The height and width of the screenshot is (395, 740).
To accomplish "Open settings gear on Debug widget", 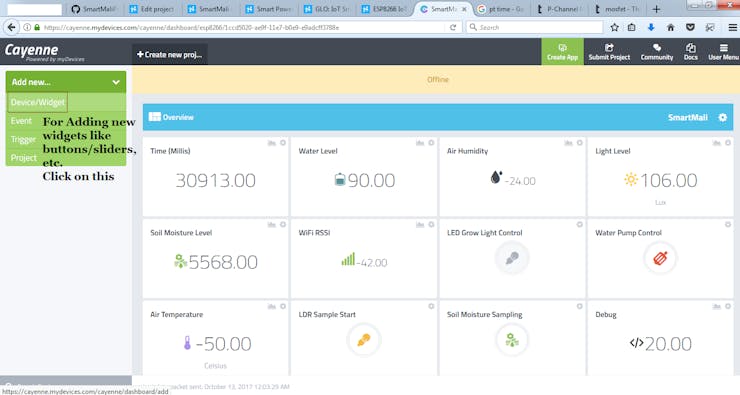I will tap(728, 306).
